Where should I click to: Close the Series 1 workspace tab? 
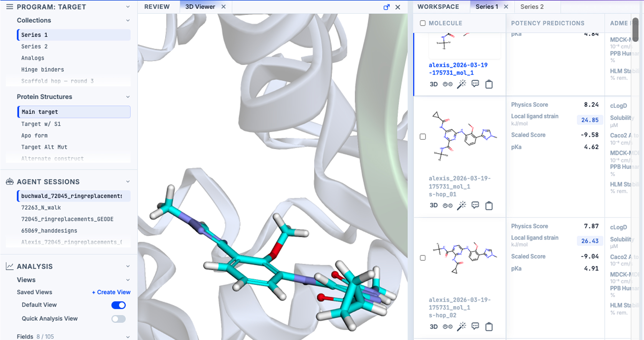[x=506, y=7]
